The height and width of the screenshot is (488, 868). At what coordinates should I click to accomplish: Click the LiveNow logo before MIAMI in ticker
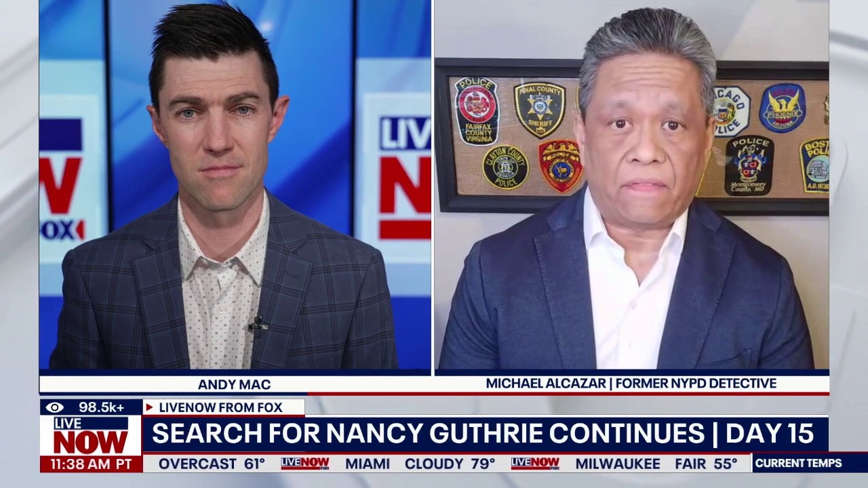[305, 464]
